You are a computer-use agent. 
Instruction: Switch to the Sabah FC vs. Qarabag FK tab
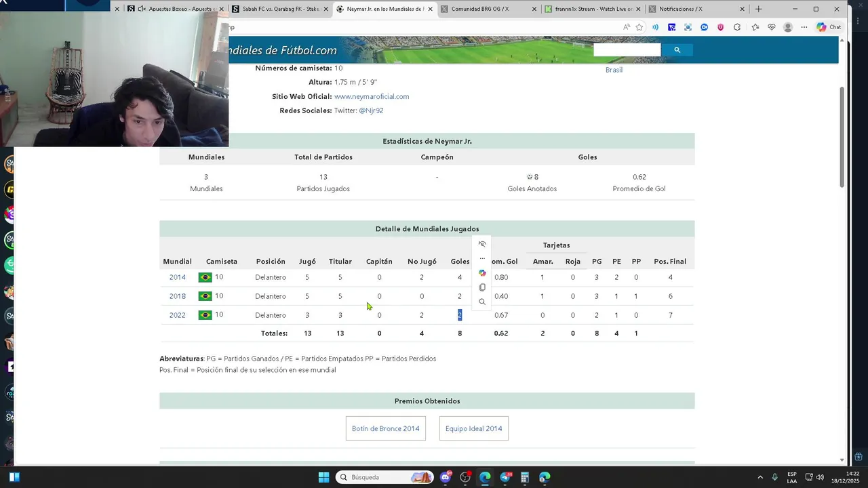pyautogui.click(x=278, y=9)
